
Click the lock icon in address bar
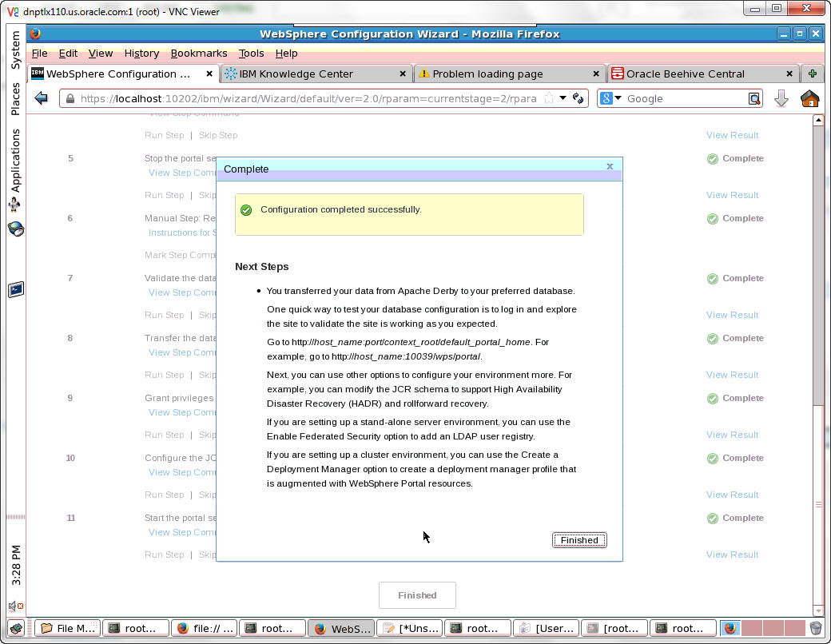point(70,98)
